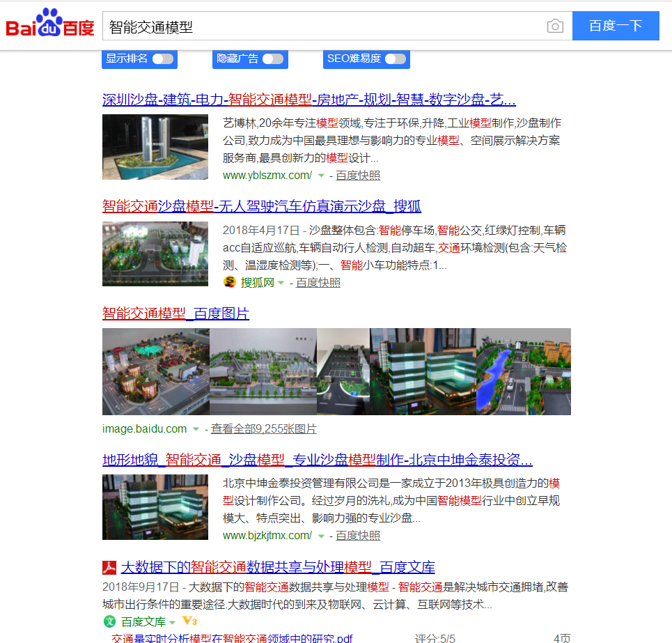Image resolution: width=672 pixels, height=643 pixels.
Task: Open 交通量实时分析模型 pdf link
Action: coord(232,638)
